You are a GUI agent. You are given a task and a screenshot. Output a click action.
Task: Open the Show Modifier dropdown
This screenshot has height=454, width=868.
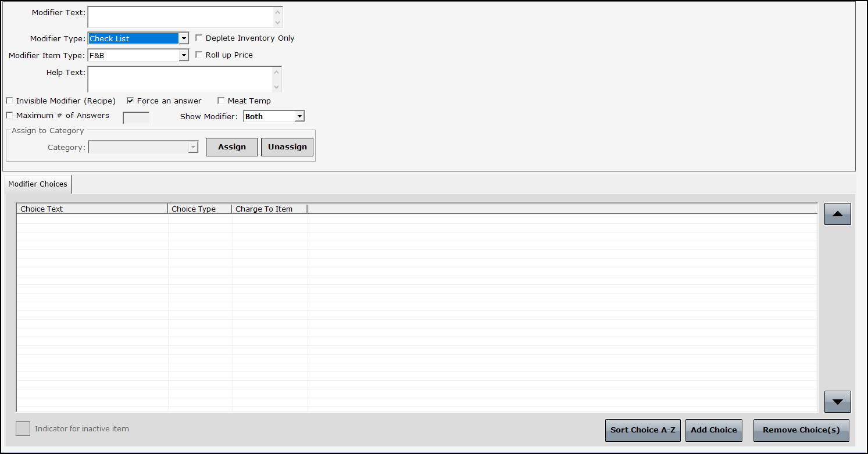pyautogui.click(x=299, y=117)
